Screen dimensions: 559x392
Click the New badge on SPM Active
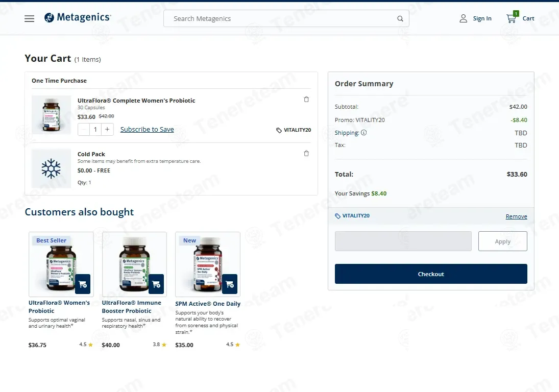tap(190, 240)
